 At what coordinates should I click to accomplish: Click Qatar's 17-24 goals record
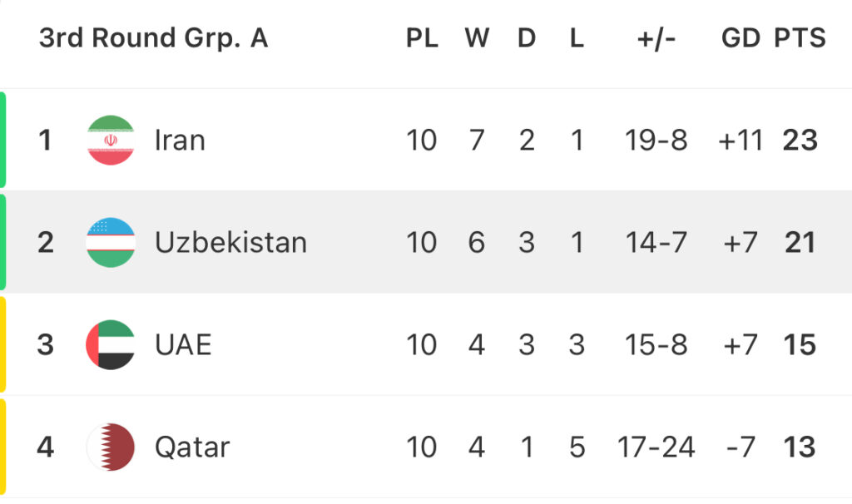click(x=656, y=447)
